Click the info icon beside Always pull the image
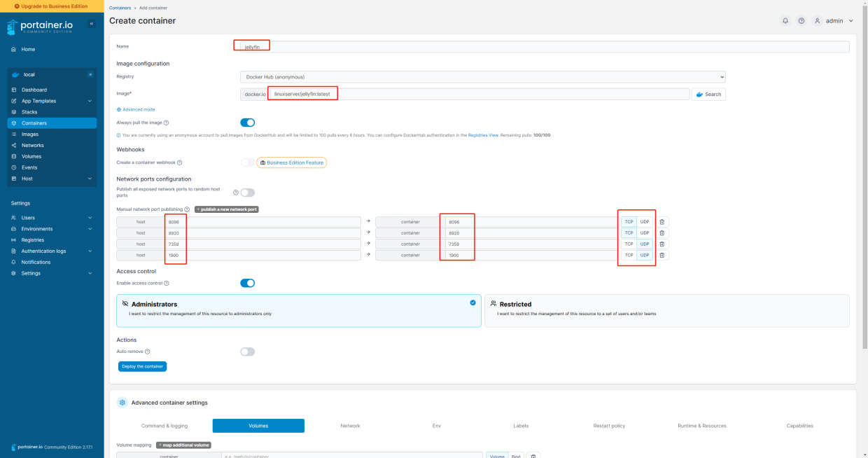 pyautogui.click(x=166, y=123)
